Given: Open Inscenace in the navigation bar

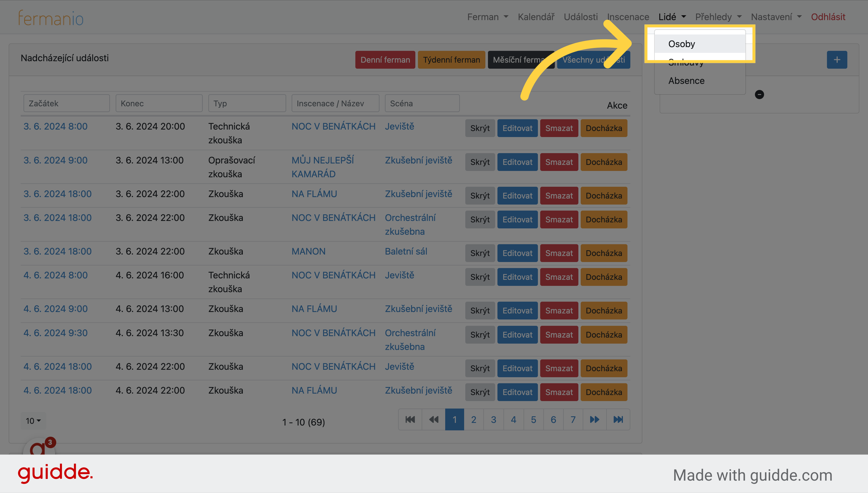Looking at the screenshot, I should tap(628, 17).
